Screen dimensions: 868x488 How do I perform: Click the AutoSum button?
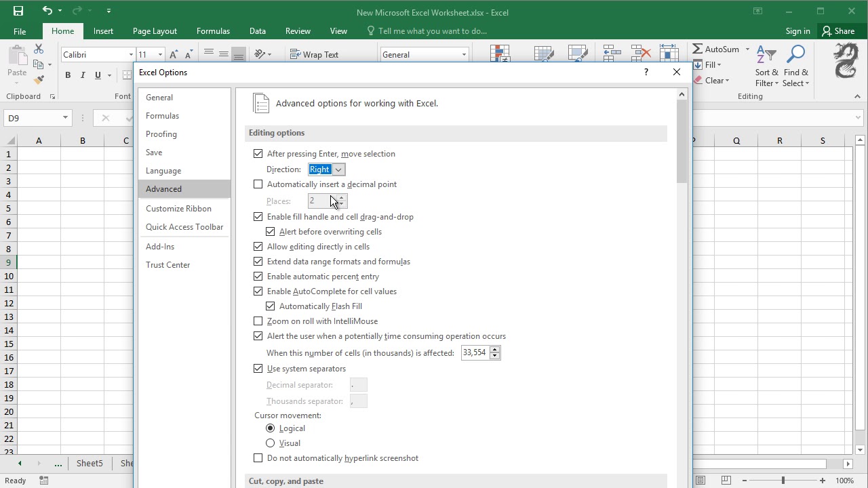tap(716, 49)
